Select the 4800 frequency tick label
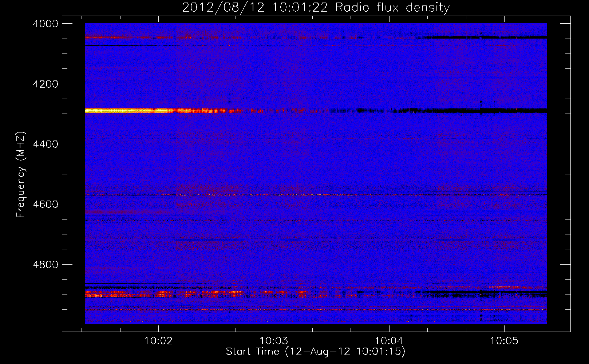This screenshot has height=364, width=589. click(46, 265)
